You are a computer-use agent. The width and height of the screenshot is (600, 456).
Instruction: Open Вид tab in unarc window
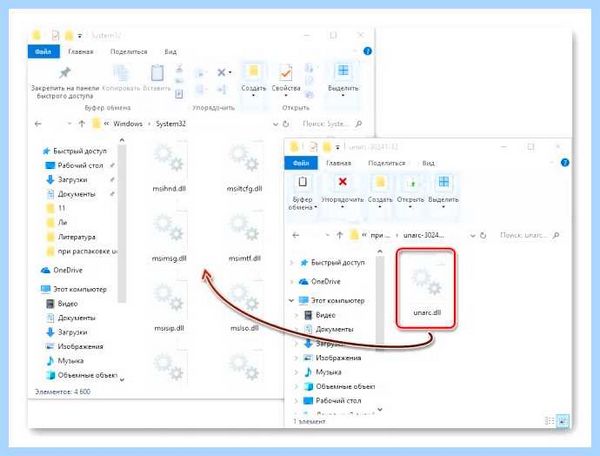point(428,163)
